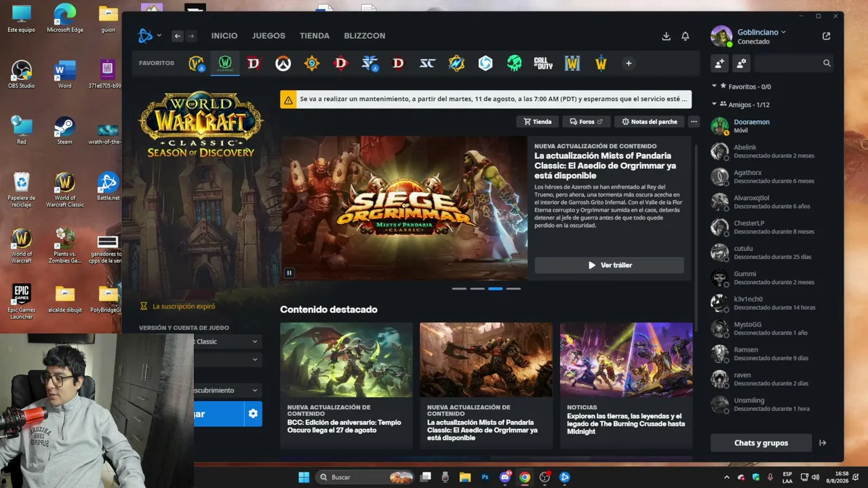The height and width of the screenshot is (488, 868).
Task: Go back with the left arrow
Action: tap(178, 36)
